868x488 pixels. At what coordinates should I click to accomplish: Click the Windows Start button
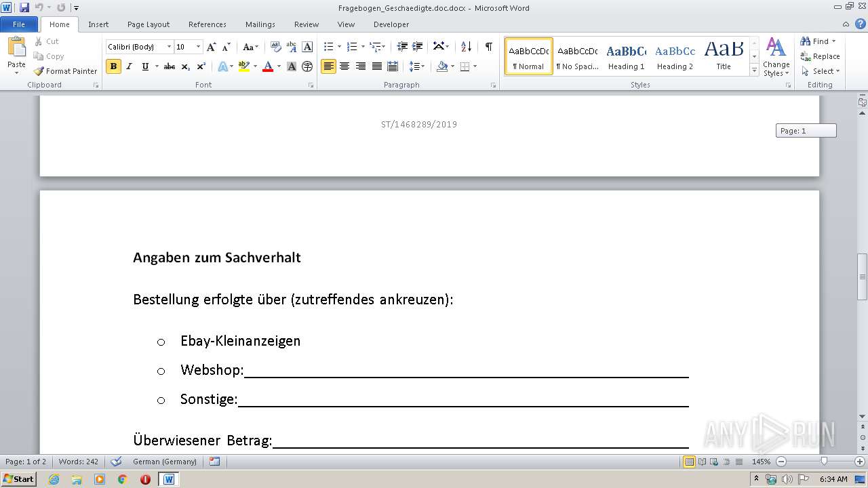(x=19, y=479)
